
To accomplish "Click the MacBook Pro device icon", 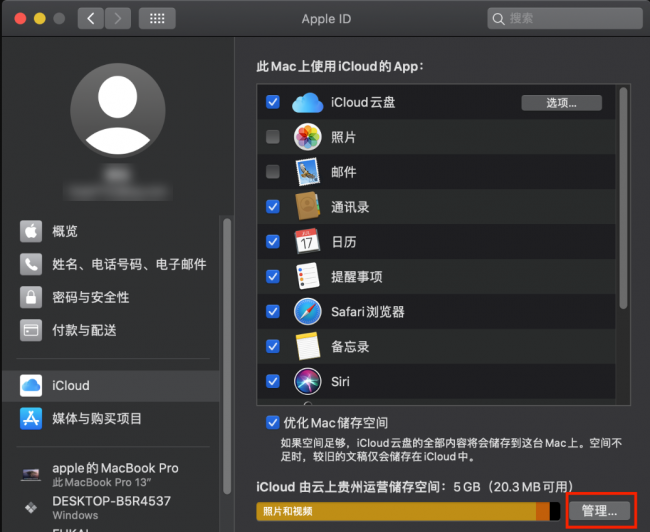I will [x=31, y=474].
